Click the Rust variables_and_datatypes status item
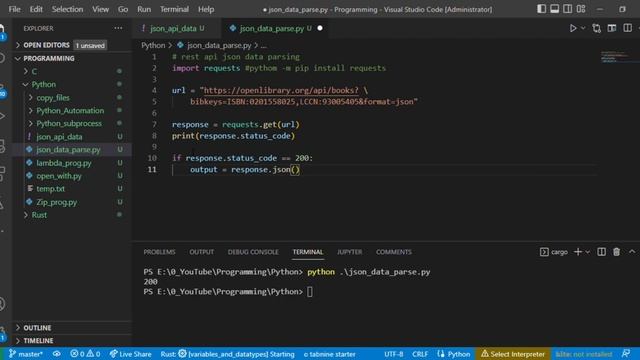640x360 pixels. [227, 354]
